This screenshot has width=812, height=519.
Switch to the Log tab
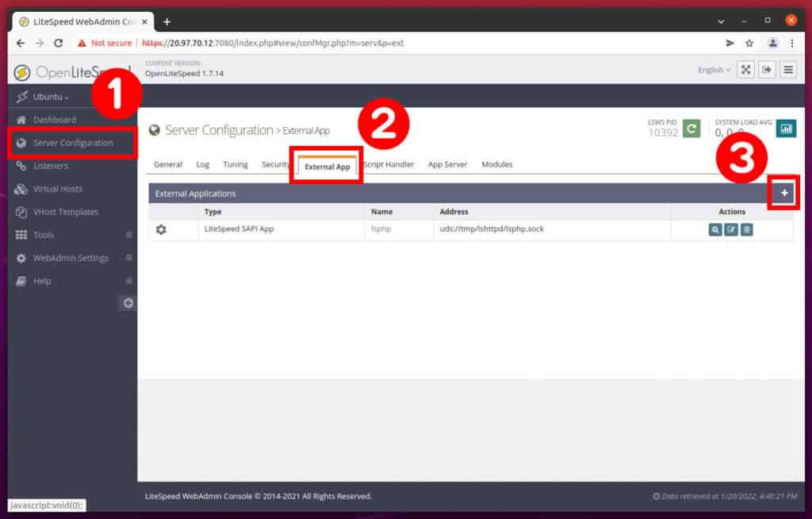coord(202,164)
